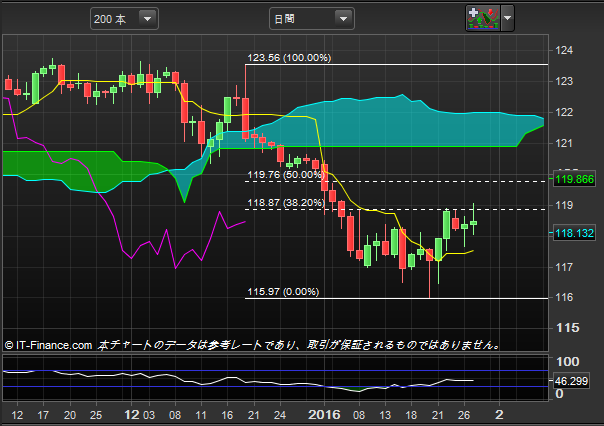Click the 2016 year marker on time axis
The image size is (604, 426).
coord(324,415)
